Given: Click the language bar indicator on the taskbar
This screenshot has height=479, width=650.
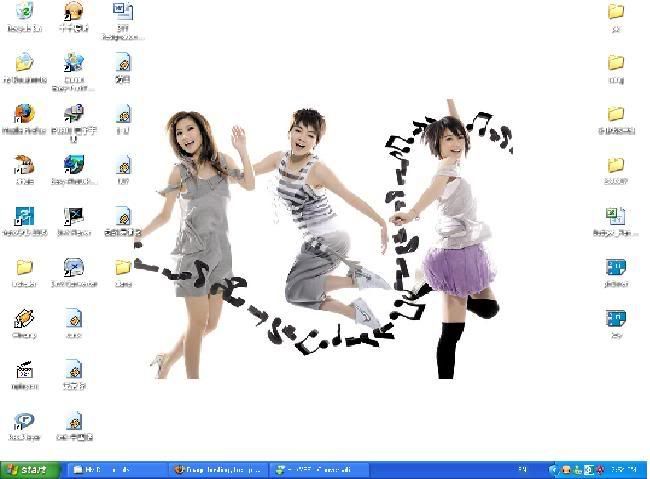Looking at the screenshot, I should tap(522, 469).
